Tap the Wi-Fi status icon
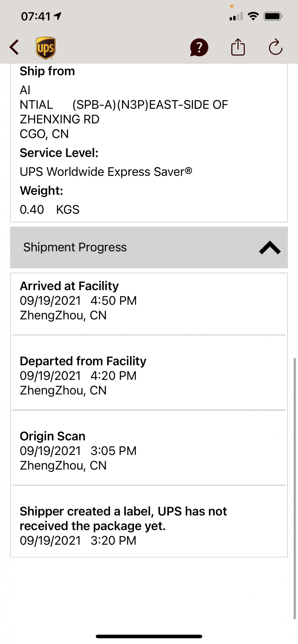298x644 pixels. coord(254,16)
